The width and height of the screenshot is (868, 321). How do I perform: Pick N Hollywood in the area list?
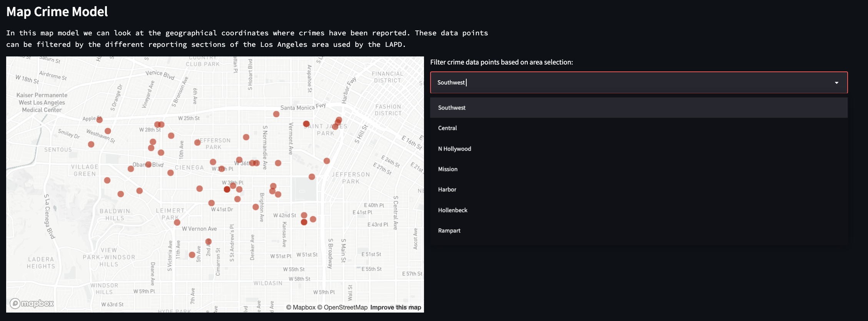point(454,149)
